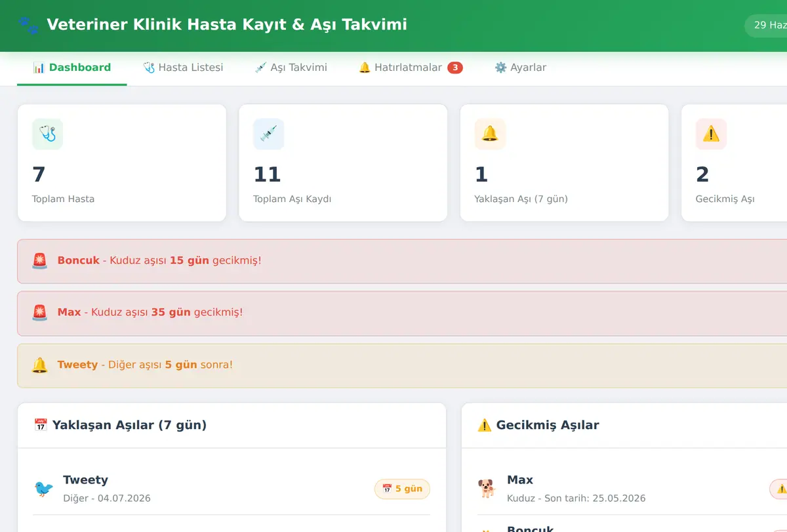Image resolution: width=787 pixels, height=532 pixels.
Task: Click the Yaklaşan Aşı (7 gün) label
Action: tap(521, 199)
